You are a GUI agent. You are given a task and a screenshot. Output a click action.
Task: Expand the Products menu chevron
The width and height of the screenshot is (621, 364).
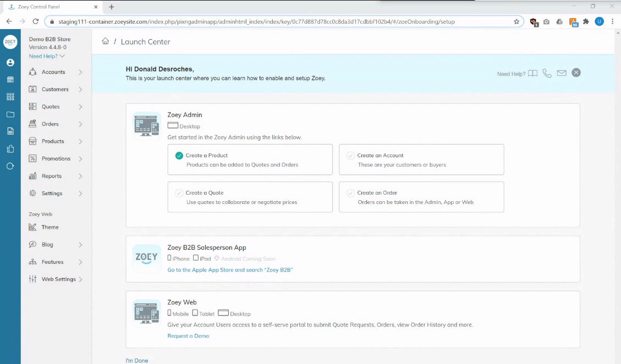pyautogui.click(x=80, y=141)
